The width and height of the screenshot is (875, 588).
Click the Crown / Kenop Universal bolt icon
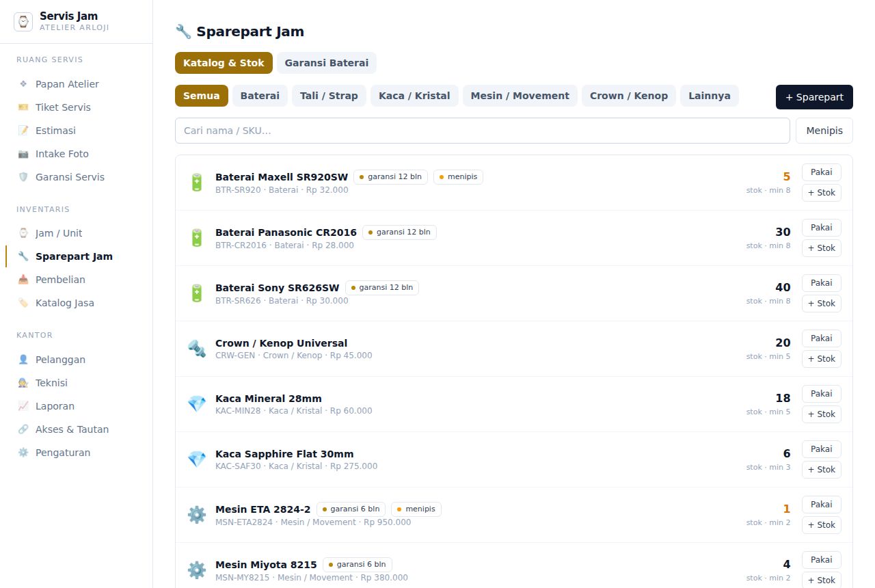pyautogui.click(x=197, y=349)
